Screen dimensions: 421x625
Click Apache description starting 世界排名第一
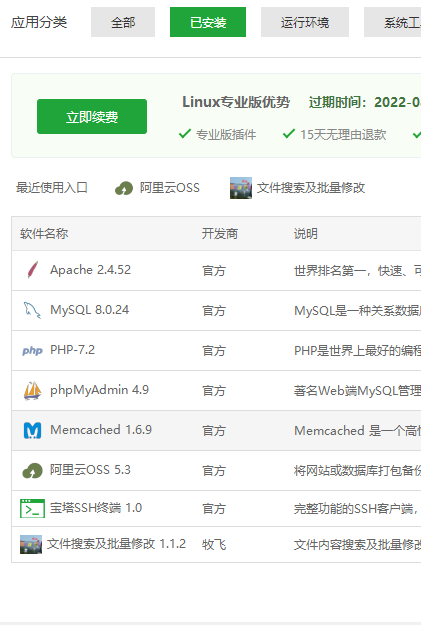point(358,271)
